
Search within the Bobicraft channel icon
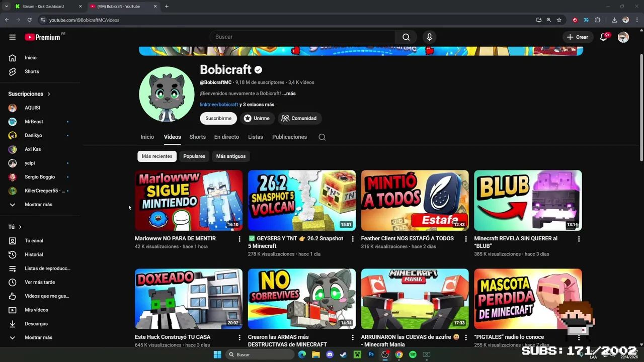[x=322, y=137]
